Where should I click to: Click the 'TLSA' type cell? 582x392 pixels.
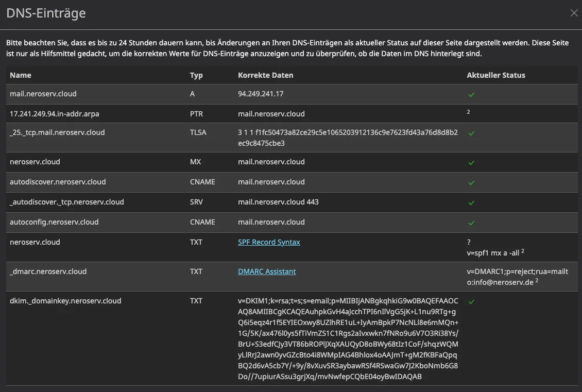pos(198,132)
